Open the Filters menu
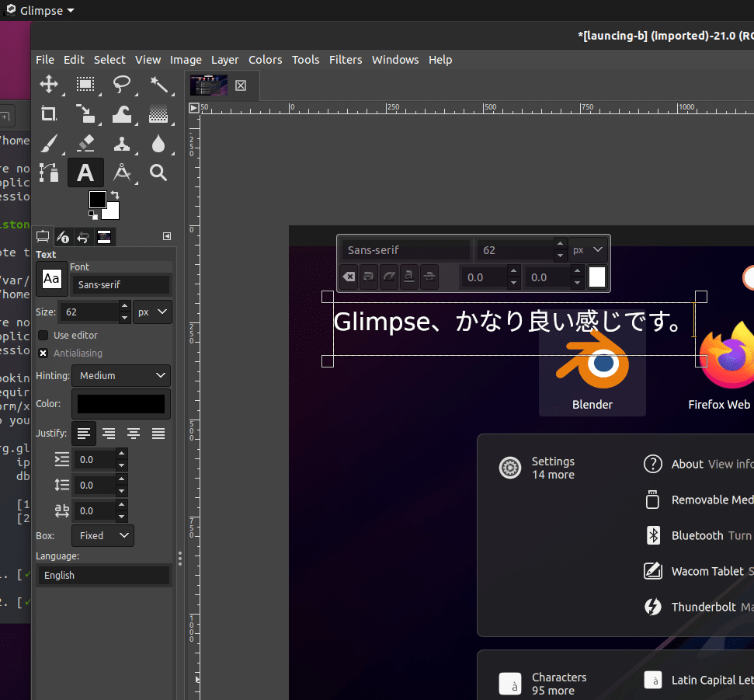 tap(346, 59)
